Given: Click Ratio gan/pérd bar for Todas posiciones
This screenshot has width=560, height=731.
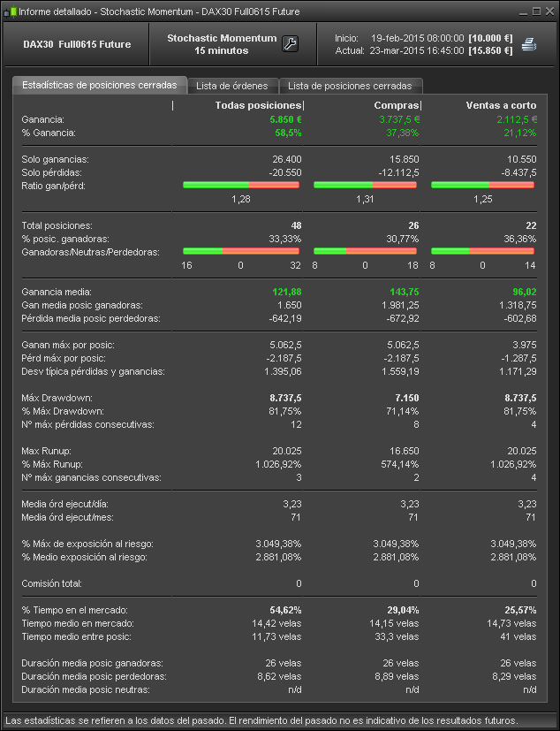Looking at the screenshot, I should coord(241,185).
